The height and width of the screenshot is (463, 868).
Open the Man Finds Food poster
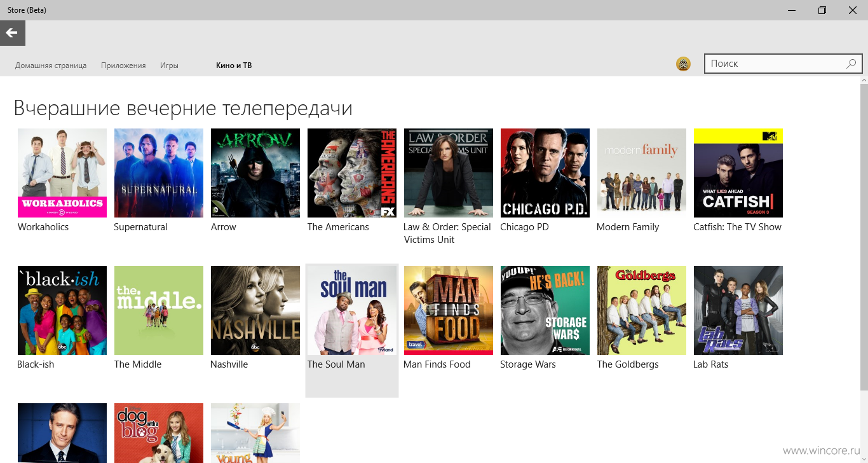click(449, 310)
